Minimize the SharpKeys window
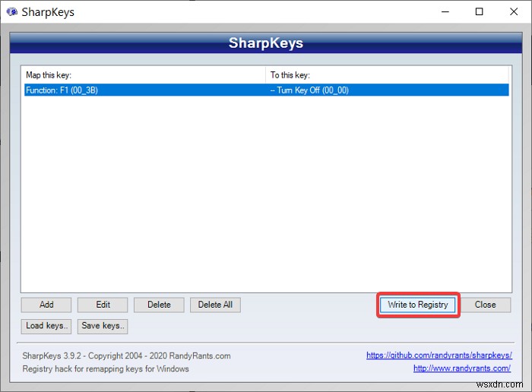 pyautogui.click(x=445, y=11)
